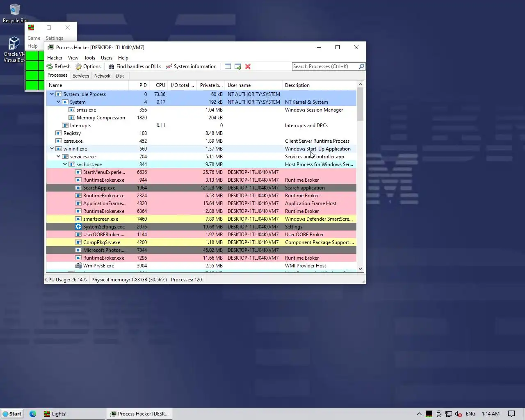Open the View menu
The height and width of the screenshot is (420, 525).
tap(73, 58)
